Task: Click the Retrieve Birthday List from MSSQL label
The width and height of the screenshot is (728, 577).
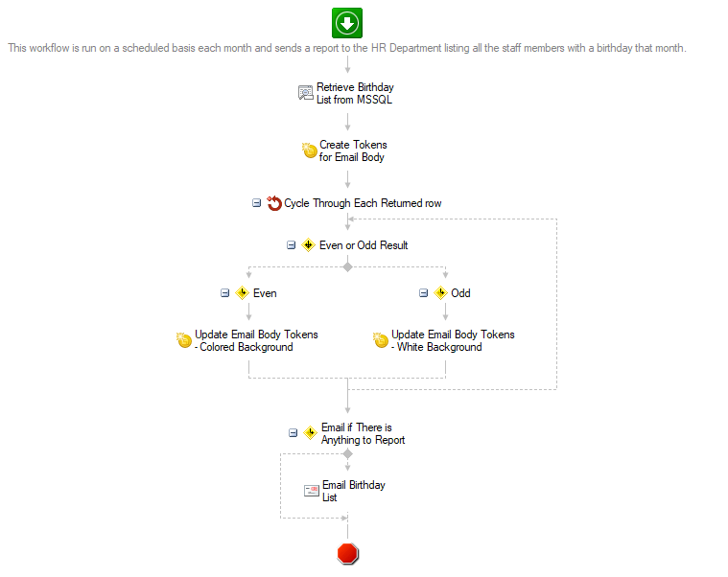Action: click(355, 93)
